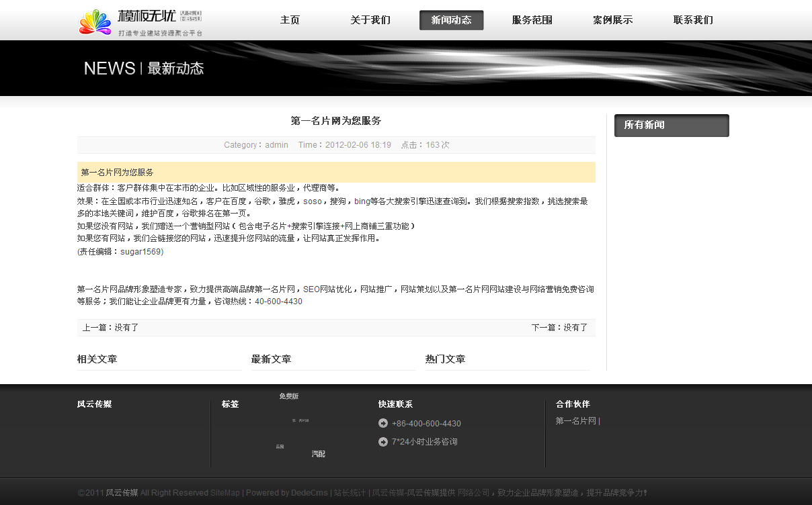Click the arrow icon beside +86-400-600-4430
The image size is (812, 505).
(383, 423)
